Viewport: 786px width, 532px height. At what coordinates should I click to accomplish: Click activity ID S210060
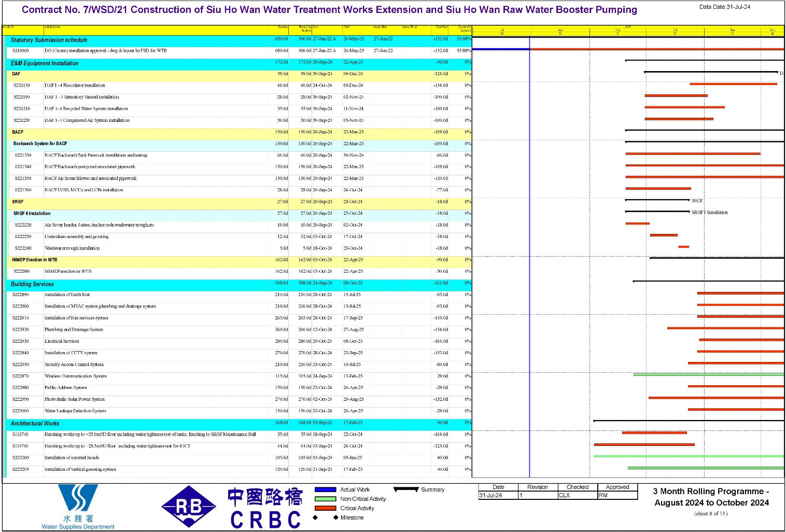click(21, 51)
